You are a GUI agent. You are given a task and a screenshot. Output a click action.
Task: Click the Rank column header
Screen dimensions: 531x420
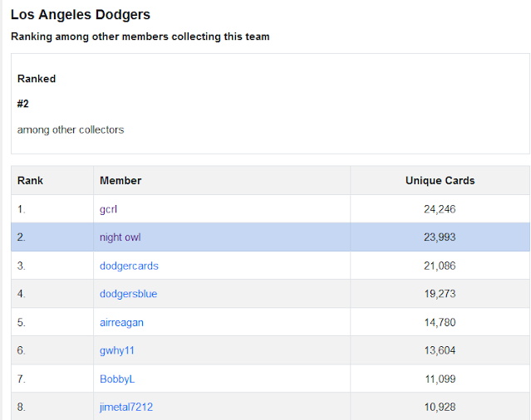point(30,181)
